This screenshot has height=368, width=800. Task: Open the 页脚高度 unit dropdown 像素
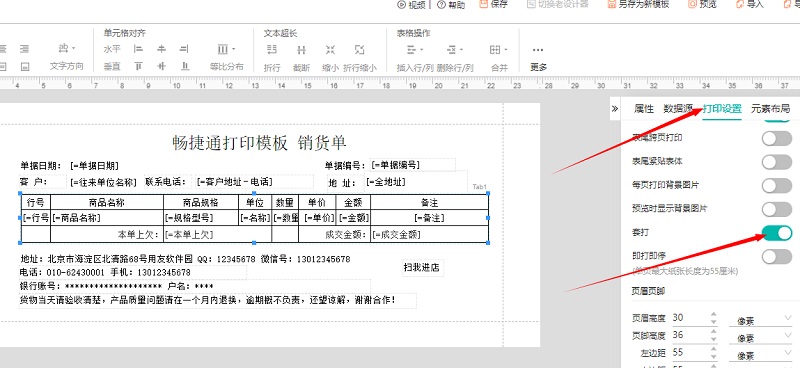760,337
